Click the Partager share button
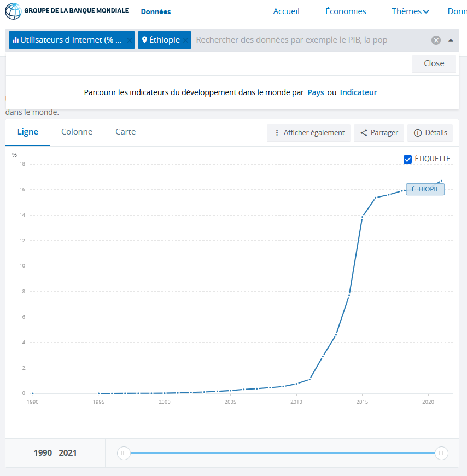 (x=379, y=132)
